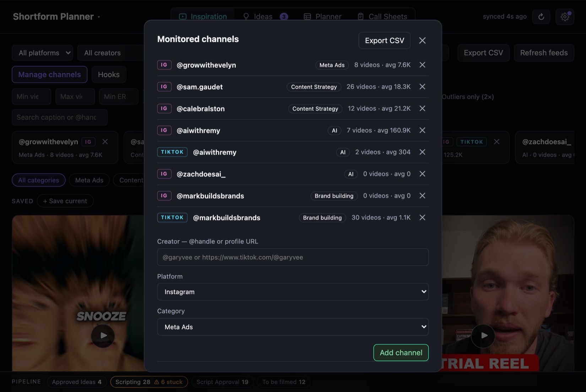Remove @growwithevelyn channel in modal list
586x392 pixels.
click(x=422, y=65)
